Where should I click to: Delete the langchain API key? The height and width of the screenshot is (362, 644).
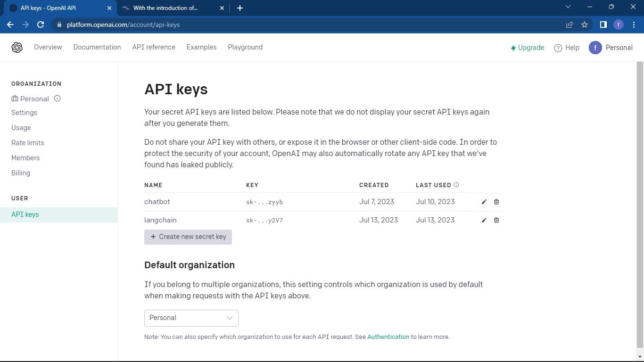click(x=496, y=220)
